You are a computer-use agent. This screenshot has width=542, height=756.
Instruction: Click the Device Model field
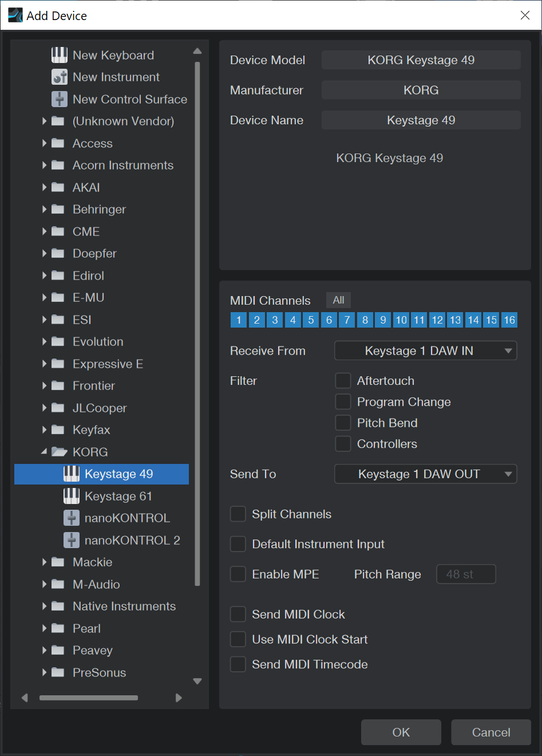click(x=421, y=60)
